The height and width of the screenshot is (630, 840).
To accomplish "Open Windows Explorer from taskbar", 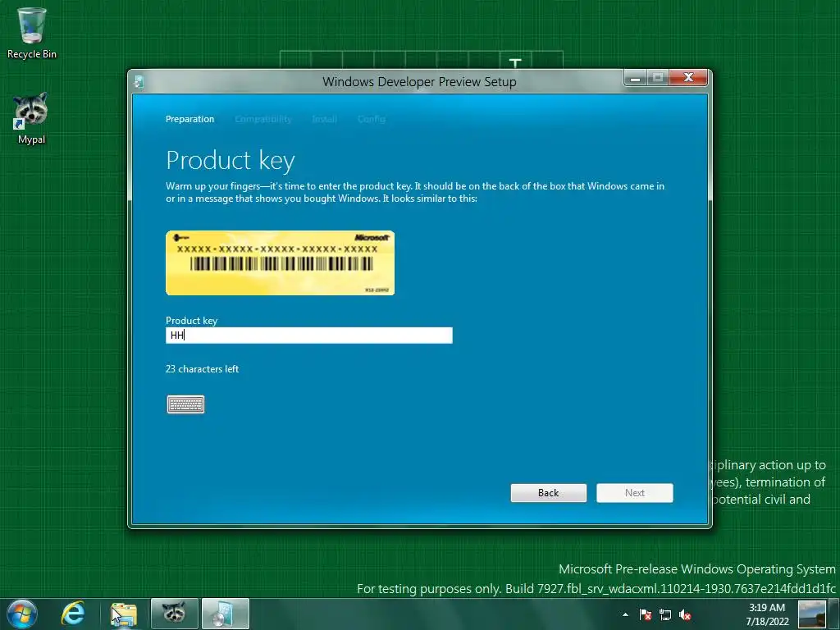I will point(124,614).
